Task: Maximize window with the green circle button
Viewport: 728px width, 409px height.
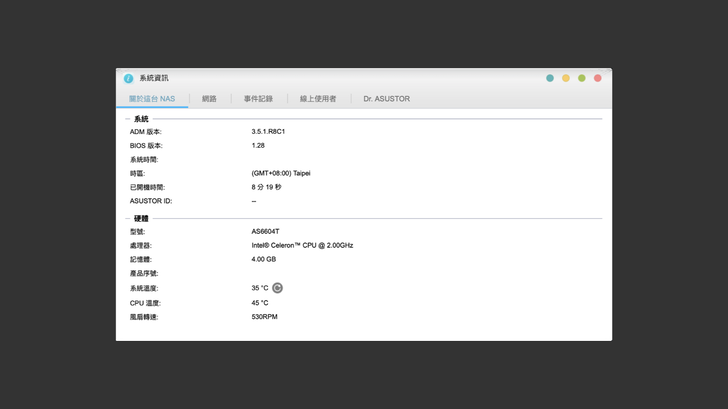Action: pyautogui.click(x=582, y=78)
